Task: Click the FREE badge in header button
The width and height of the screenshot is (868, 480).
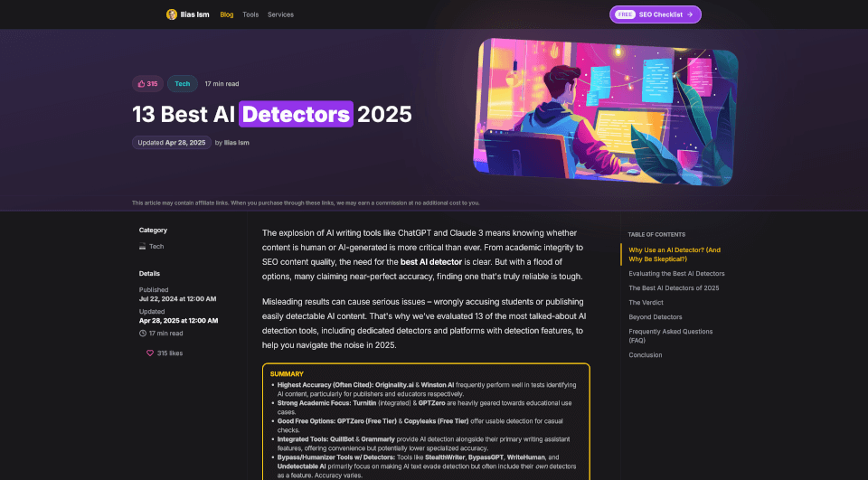Action: pos(625,14)
